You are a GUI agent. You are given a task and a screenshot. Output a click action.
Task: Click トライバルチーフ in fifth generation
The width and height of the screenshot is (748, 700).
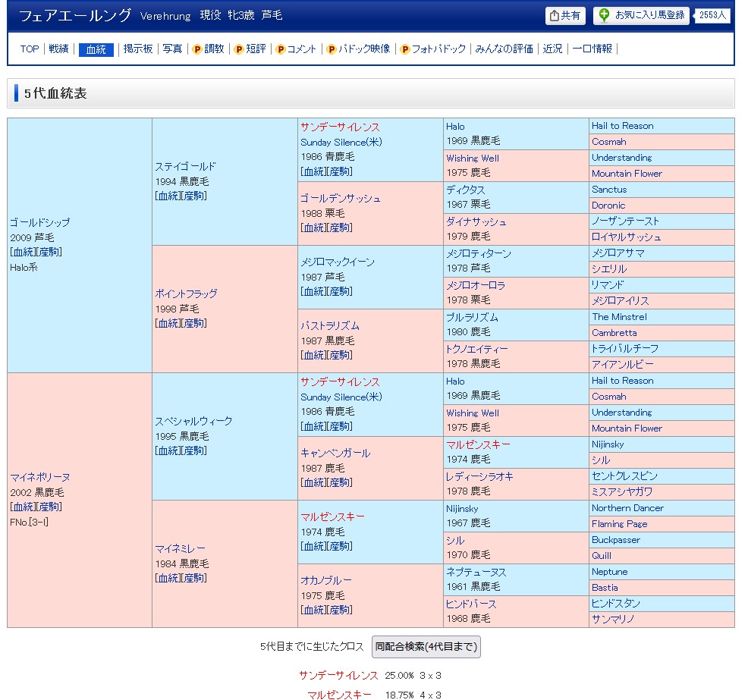(x=625, y=349)
